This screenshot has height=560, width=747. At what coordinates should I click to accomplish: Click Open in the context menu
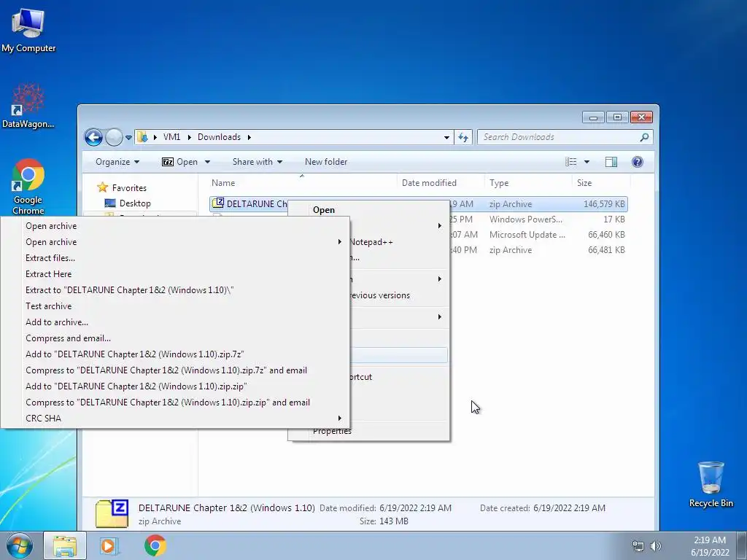(324, 210)
